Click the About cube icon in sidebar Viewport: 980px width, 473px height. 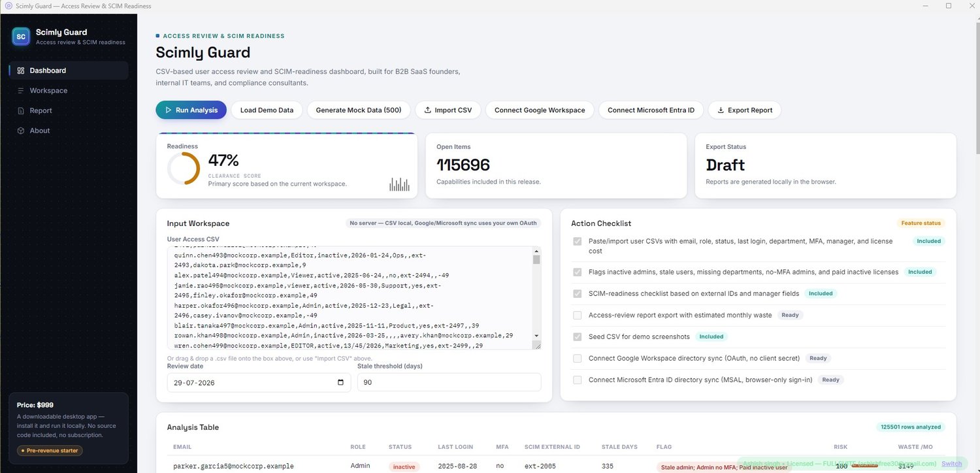tap(21, 131)
